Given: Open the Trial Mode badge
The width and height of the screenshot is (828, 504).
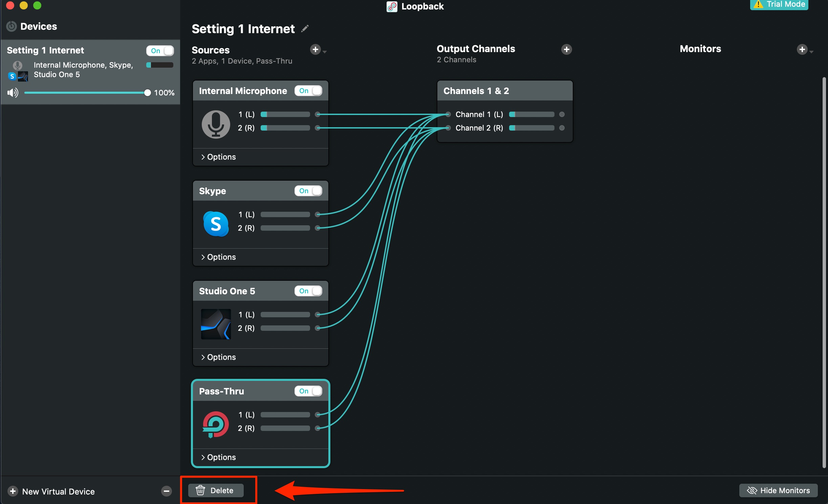Looking at the screenshot, I should pyautogui.click(x=779, y=4).
